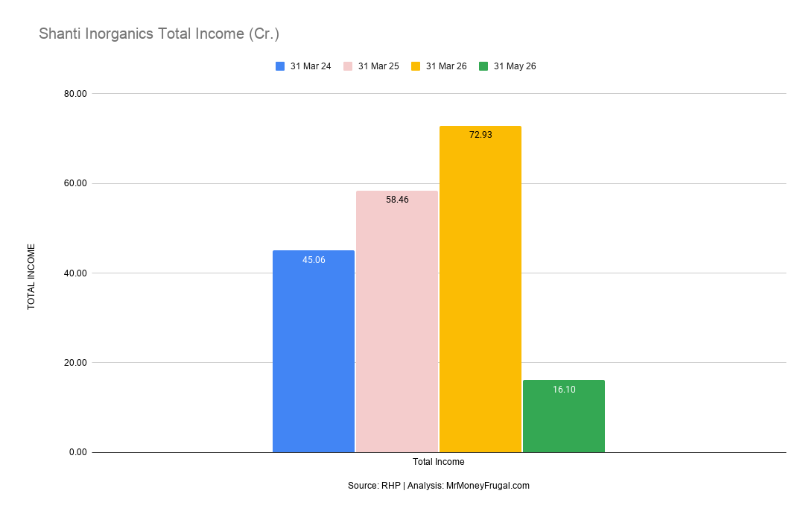The height and width of the screenshot is (517, 812).
Task: Click the yellow 31 Mar 26 legend swatch
Action: 416,66
